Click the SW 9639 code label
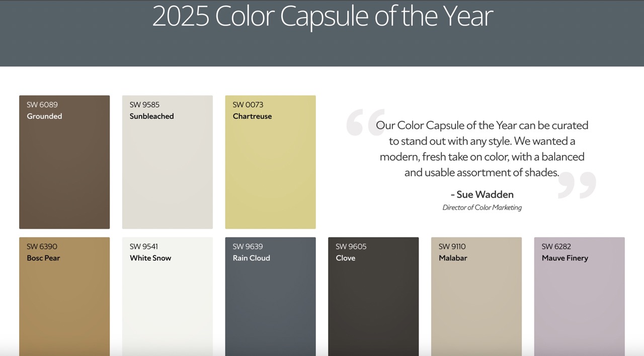 click(248, 246)
